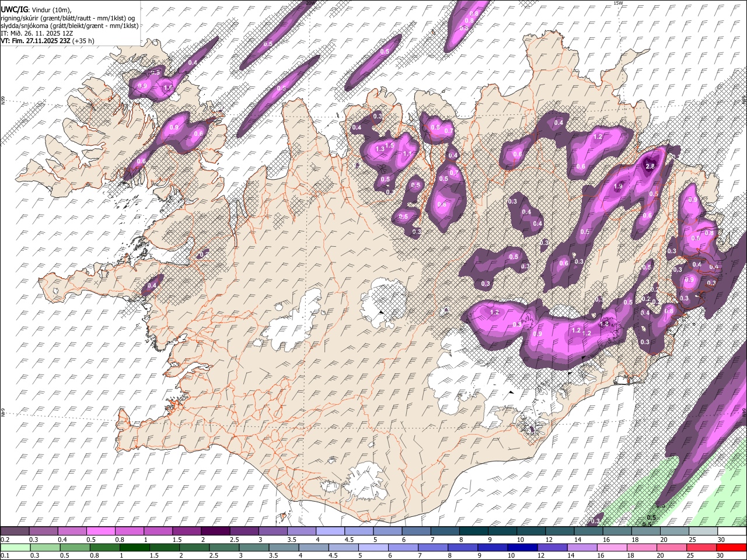The height and width of the screenshot is (560, 747).
Task: Select the darkest green 1 rain legend swatch
Action: (135, 547)
